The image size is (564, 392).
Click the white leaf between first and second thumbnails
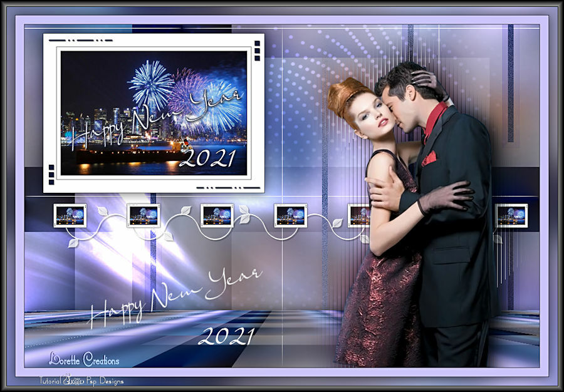[103, 211]
